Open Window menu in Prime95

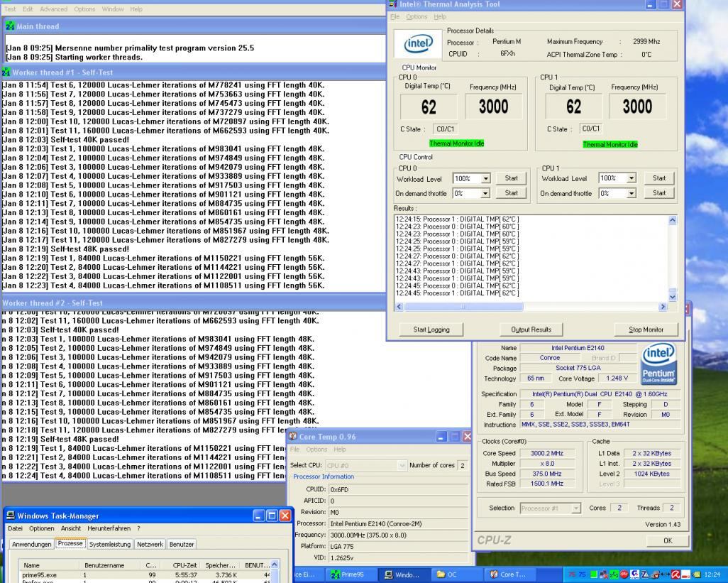[x=113, y=9]
